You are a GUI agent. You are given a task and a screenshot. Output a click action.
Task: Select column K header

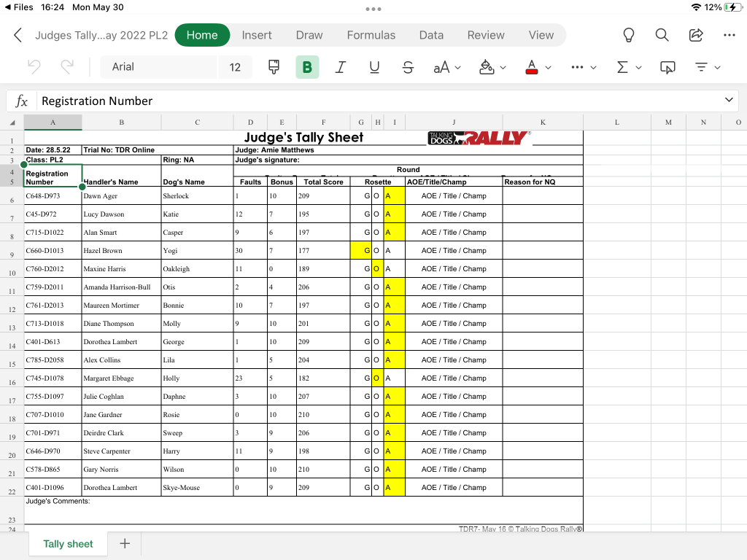[543, 122]
